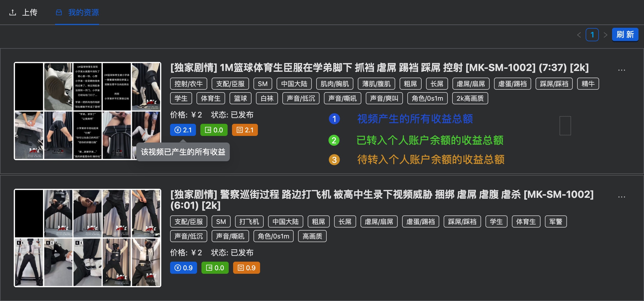Click the blue total earnings ¥ badge showing 2.1
This screenshot has width=644, height=301.
182,130
